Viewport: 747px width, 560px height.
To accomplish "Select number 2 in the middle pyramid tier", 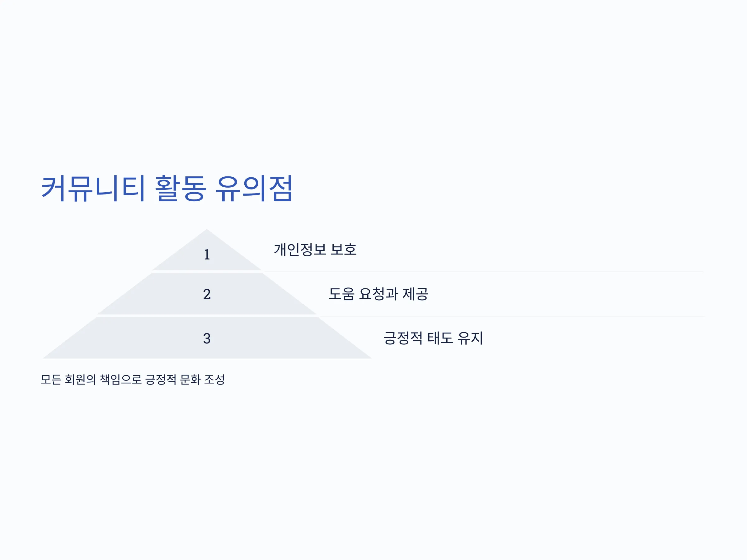I will coord(207,294).
